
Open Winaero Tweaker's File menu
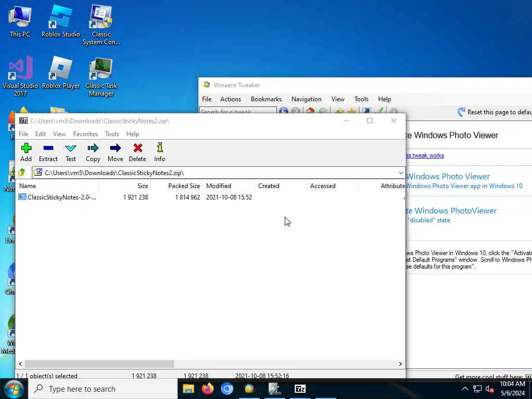[x=207, y=99]
